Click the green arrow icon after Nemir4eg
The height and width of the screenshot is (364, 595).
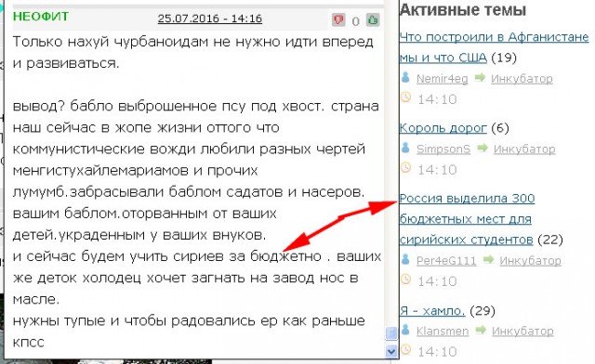coord(480,78)
